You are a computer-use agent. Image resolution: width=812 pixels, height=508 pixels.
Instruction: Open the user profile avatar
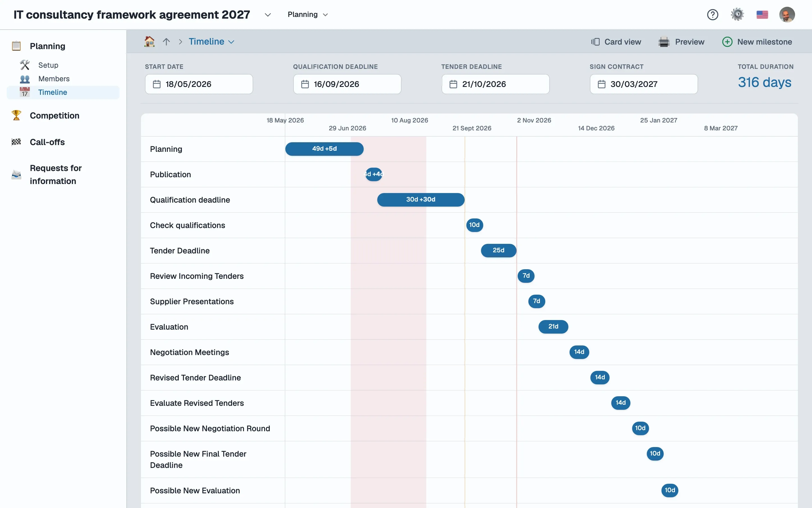(787, 14)
